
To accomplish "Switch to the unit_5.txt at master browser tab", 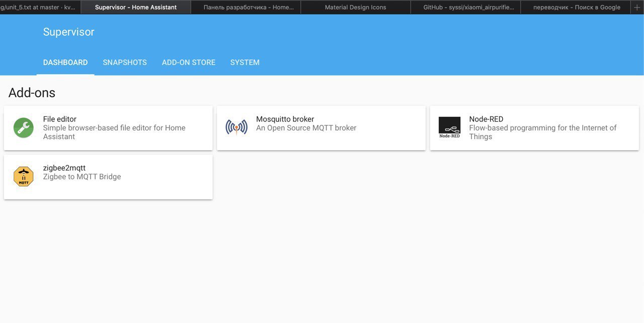I will pos(40,7).
